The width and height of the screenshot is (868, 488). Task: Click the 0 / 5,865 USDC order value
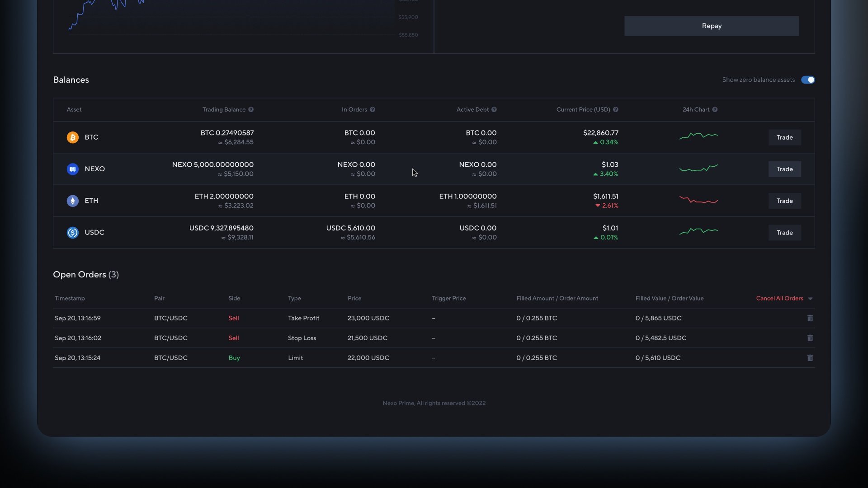point(658,318)
